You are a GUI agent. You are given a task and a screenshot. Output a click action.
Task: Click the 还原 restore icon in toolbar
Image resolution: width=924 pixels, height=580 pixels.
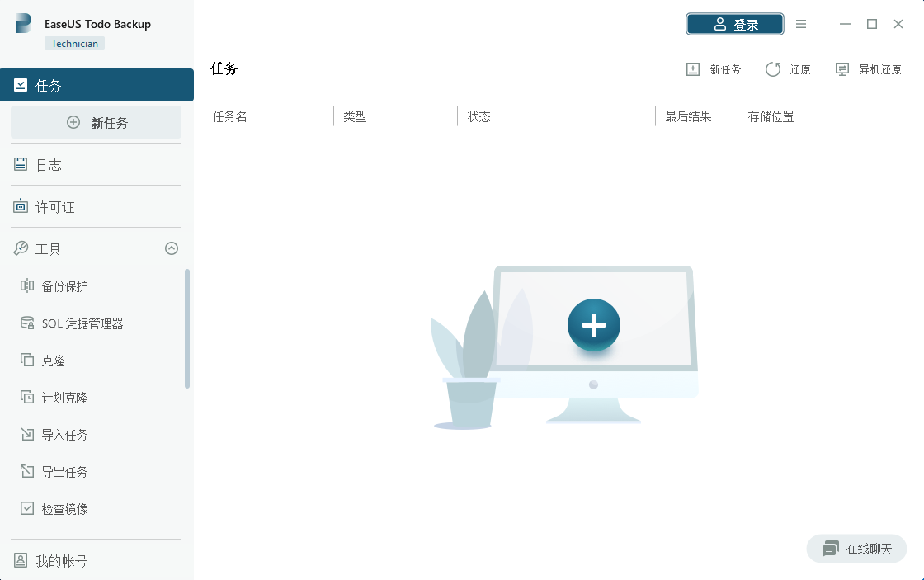pos(773,69)
